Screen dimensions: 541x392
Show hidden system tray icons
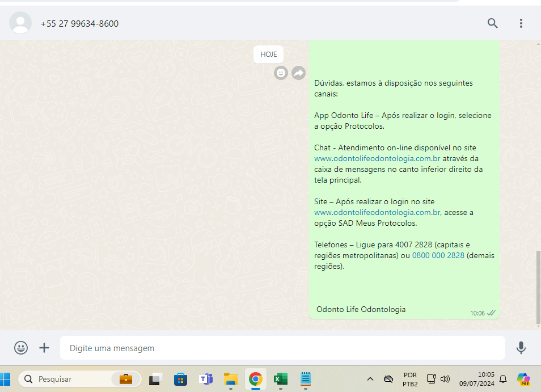pyautogui.click(x=370, y=379)
